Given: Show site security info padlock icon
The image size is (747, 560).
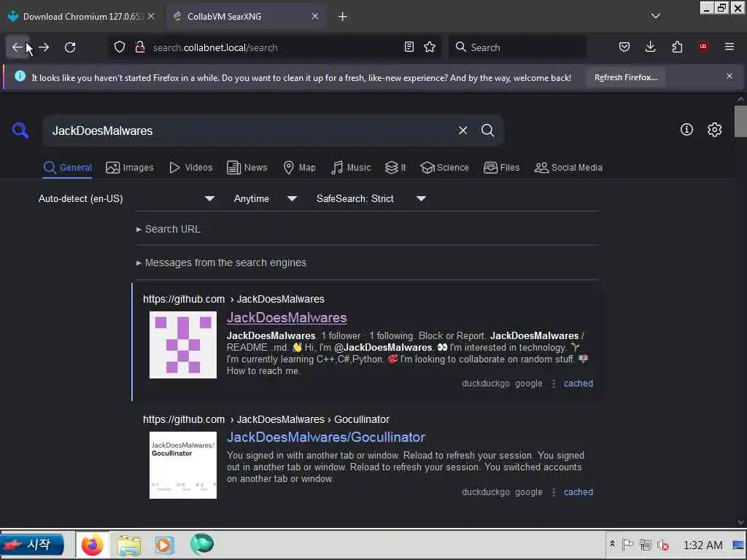Looking at the screenshot, I should (x=139, y=47).
